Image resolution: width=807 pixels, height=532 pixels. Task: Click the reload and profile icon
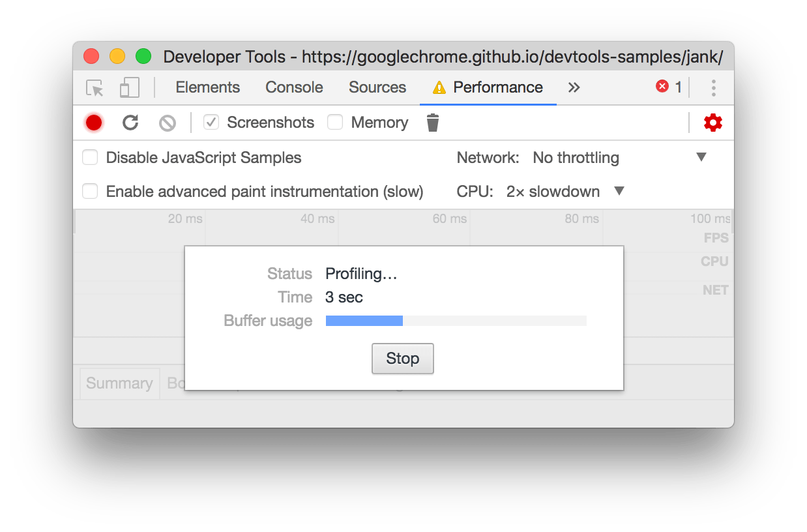[x=130, y=123]
